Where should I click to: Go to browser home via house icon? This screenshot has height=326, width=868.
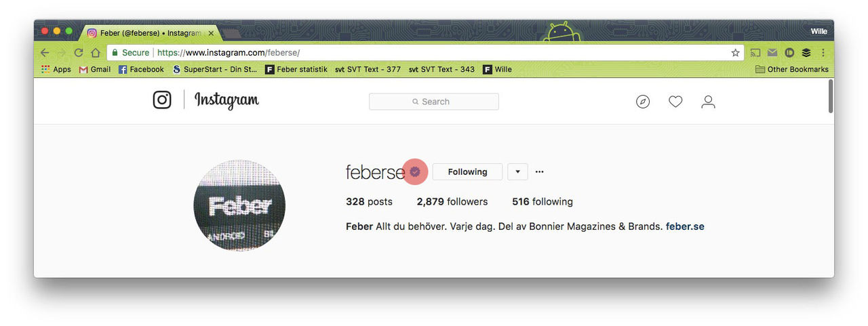[96, 52]
